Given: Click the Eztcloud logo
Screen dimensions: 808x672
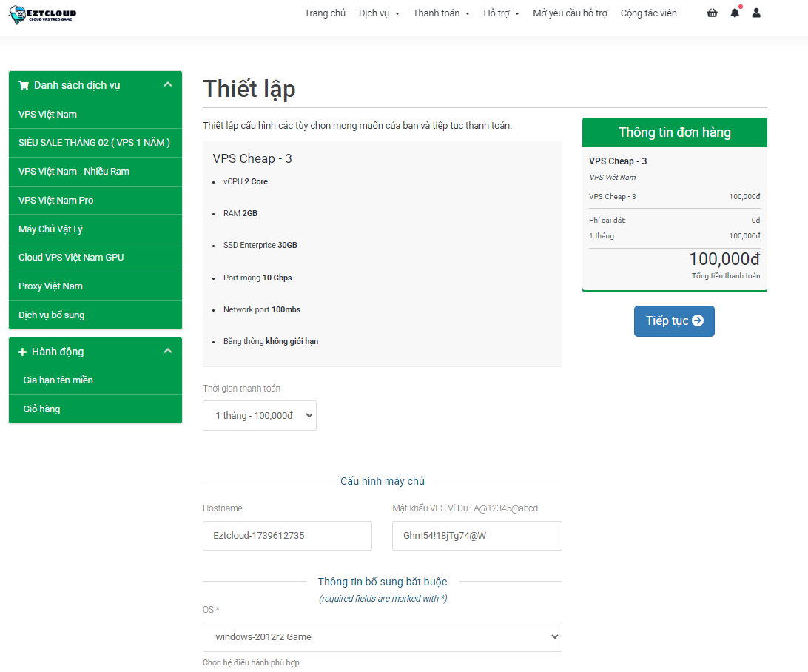Looking at the screenshot, I should point(42,13).
